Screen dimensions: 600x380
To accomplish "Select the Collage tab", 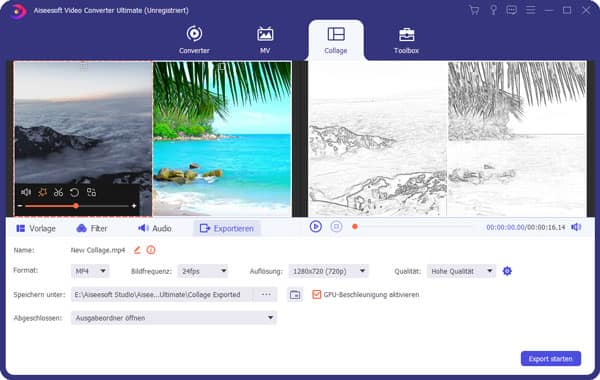I will click(336, 40).
